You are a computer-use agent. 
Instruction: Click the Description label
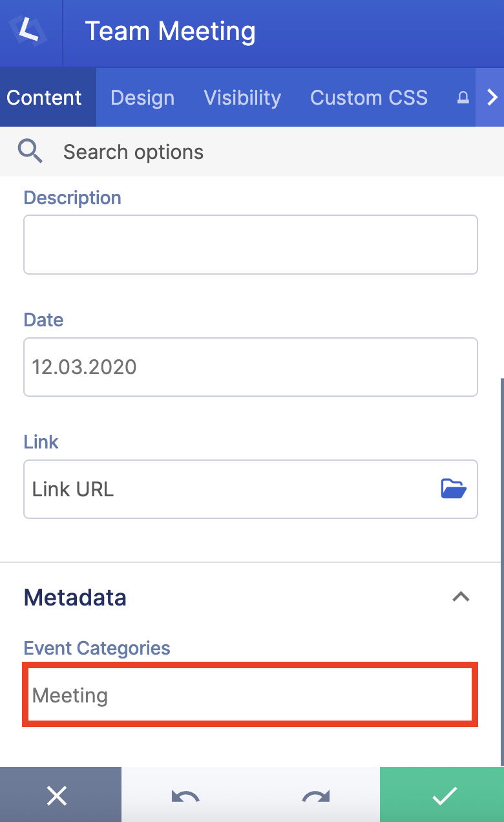click(72, 198)
